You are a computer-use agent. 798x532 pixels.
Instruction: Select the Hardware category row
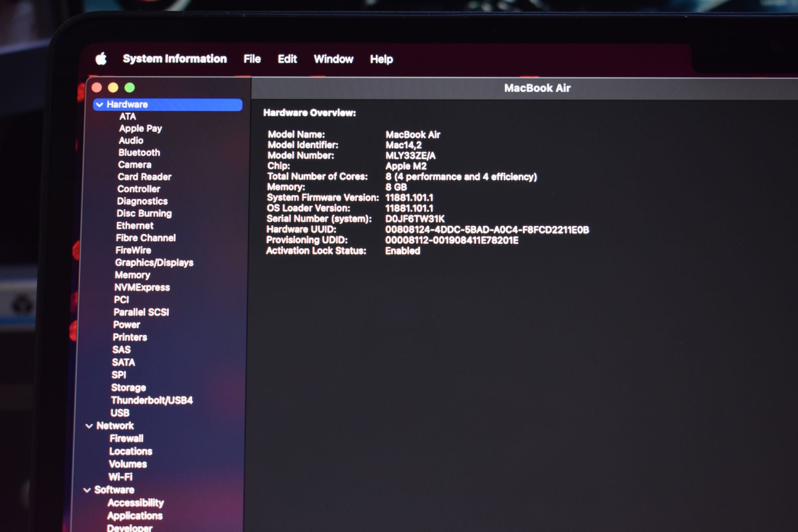(168, 105)
